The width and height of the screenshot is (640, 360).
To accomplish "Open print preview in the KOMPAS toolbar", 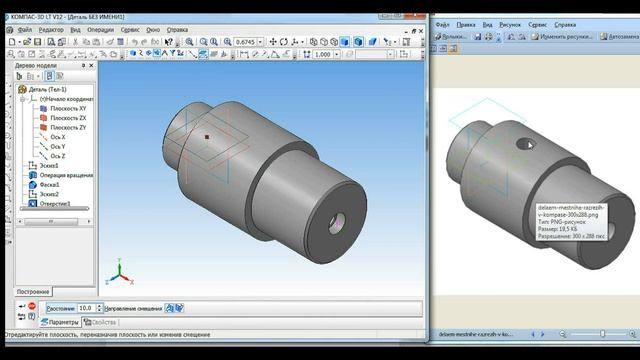I will pos(51,42).
